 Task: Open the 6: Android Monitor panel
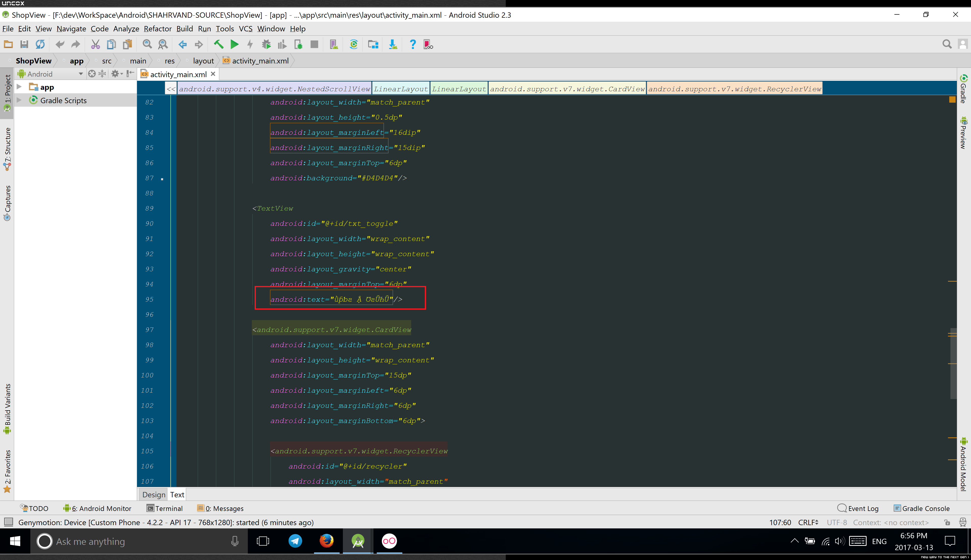pos(97,508)
